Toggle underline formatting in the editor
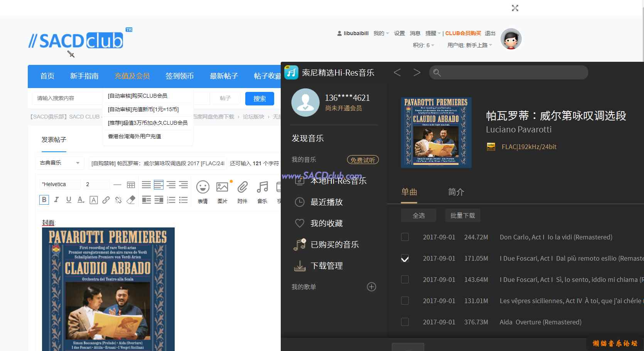The height and width of the screenshot is (351, 644). (x=69, y=200)
